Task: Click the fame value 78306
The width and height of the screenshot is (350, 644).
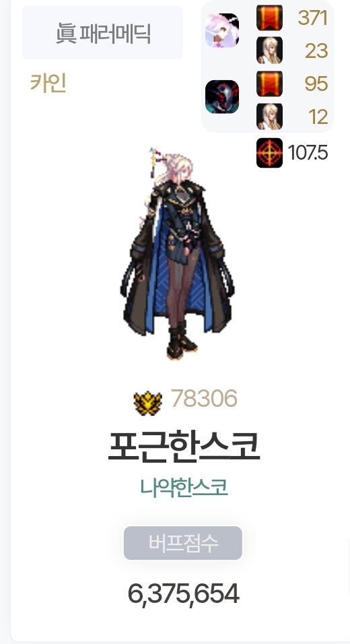Action: pyautogui.click(x=204, y=398)
